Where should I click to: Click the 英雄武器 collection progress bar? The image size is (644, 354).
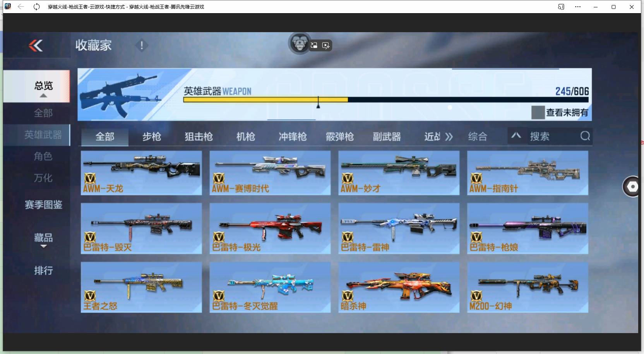pyautogui.click(x=386, y=100)
